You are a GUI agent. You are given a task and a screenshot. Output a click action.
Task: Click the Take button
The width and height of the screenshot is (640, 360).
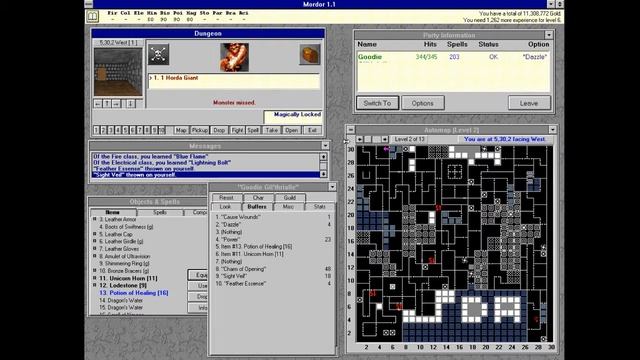pos(271,130)
